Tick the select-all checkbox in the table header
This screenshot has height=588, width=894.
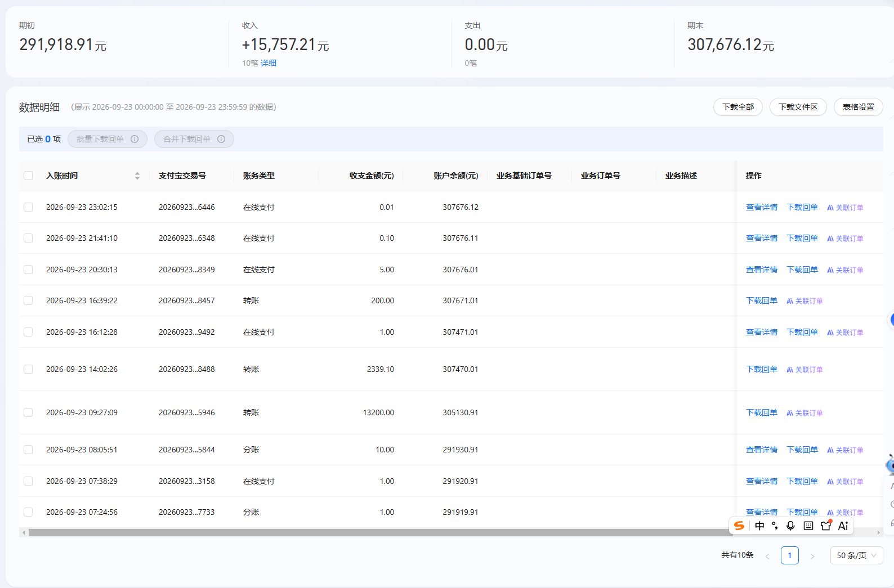[28, 176]
